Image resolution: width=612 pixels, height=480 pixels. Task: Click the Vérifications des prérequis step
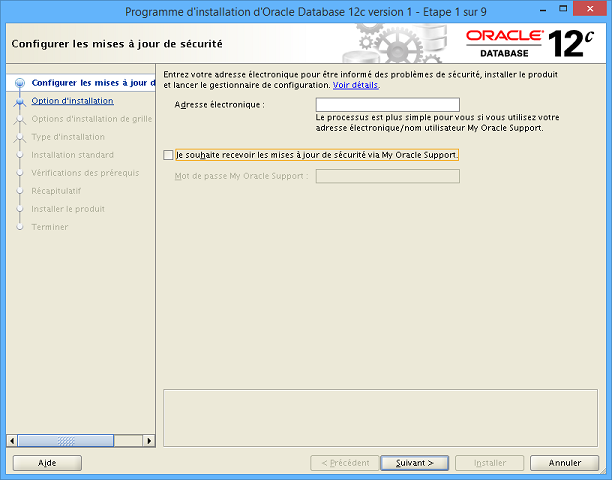tap(85, 173)
